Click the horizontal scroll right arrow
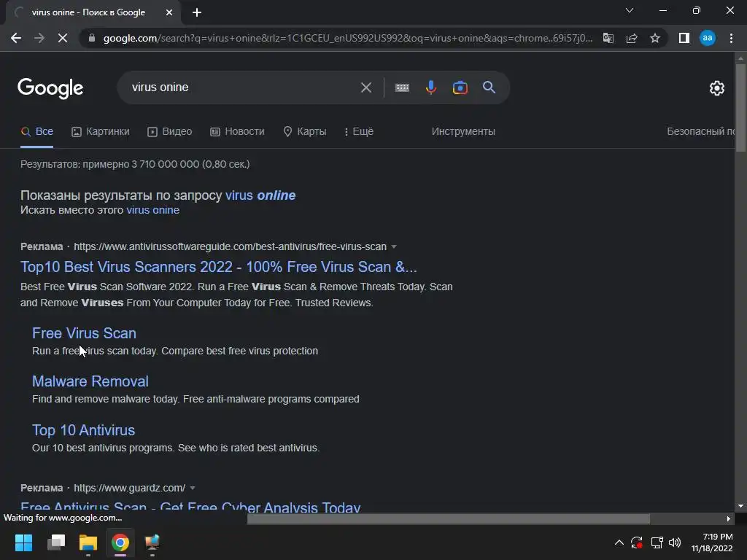 (729, 518)
